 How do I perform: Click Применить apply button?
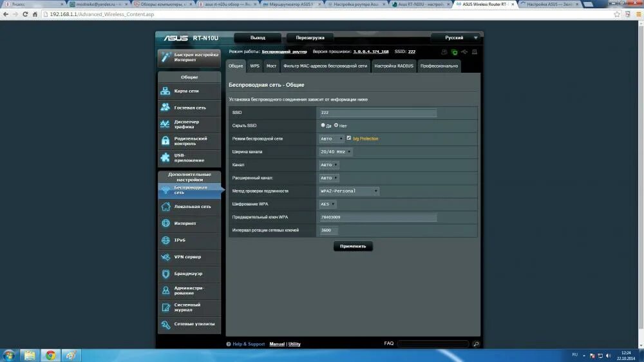point(353,247)
